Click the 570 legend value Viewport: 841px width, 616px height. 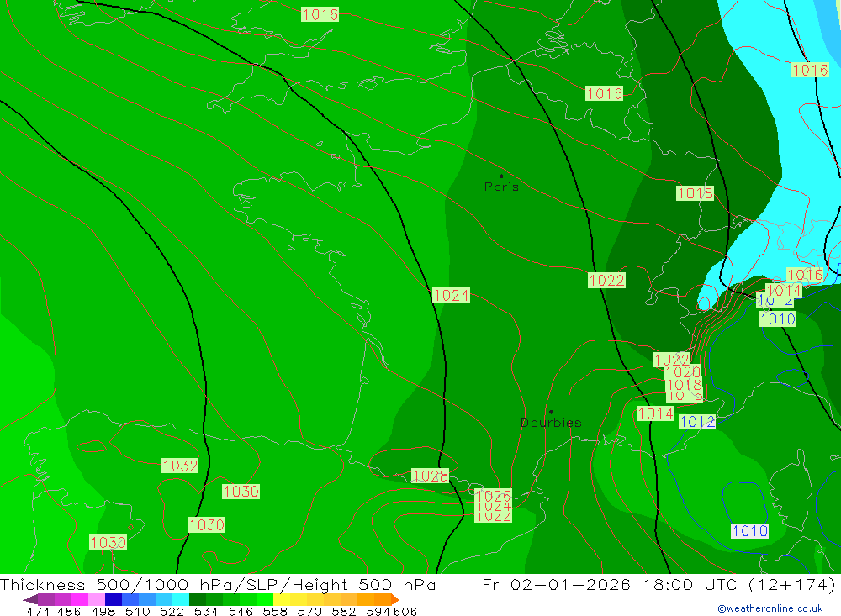tap(309, 612)
